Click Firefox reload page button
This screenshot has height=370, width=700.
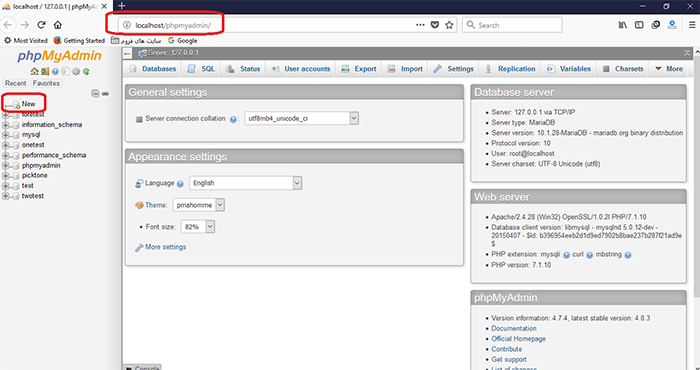tap(42, 25)
